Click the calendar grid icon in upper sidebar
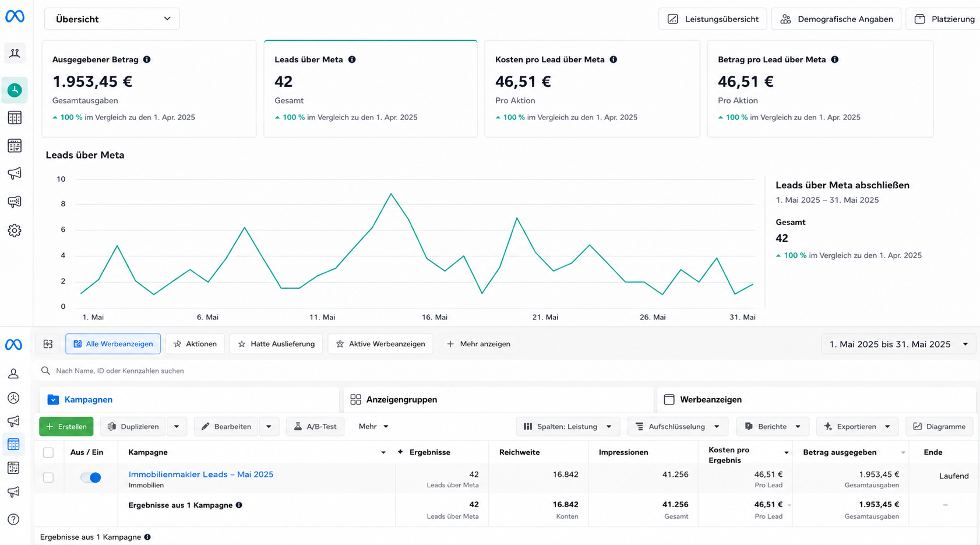This screenshot has width=980, height=545. [15, 145]
